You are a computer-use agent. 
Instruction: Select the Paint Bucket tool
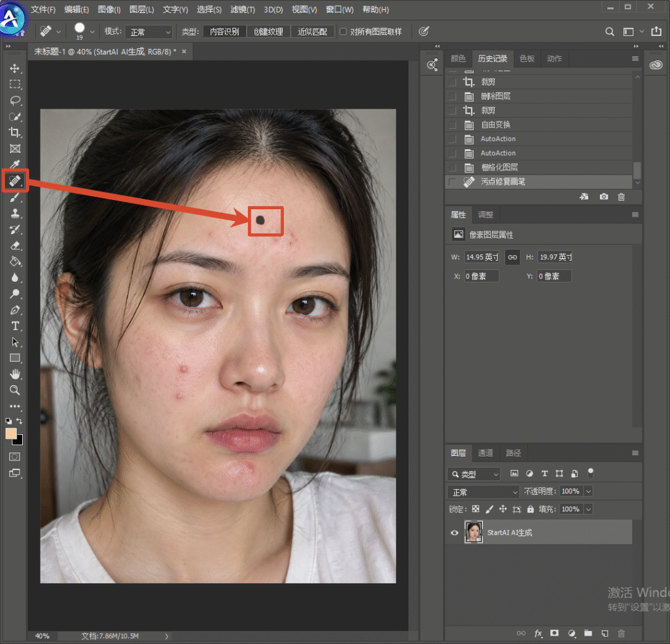pos(15,262)
